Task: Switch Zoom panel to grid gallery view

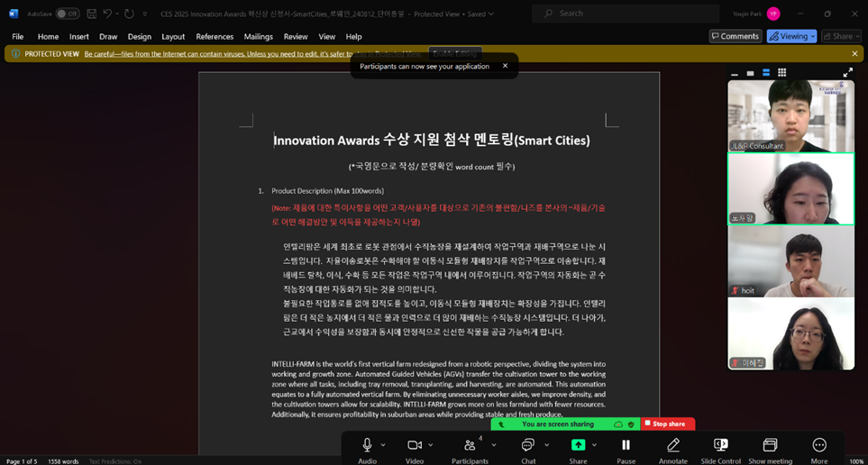Action: 781,72
